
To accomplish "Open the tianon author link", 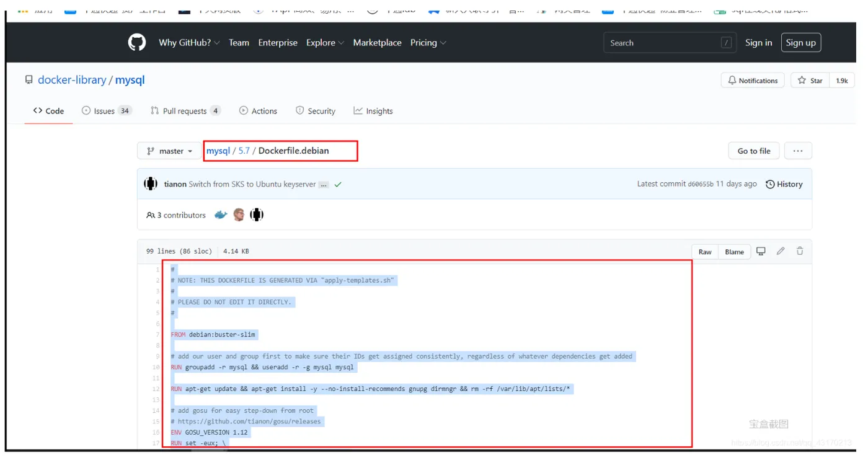I will click(175, 184).
